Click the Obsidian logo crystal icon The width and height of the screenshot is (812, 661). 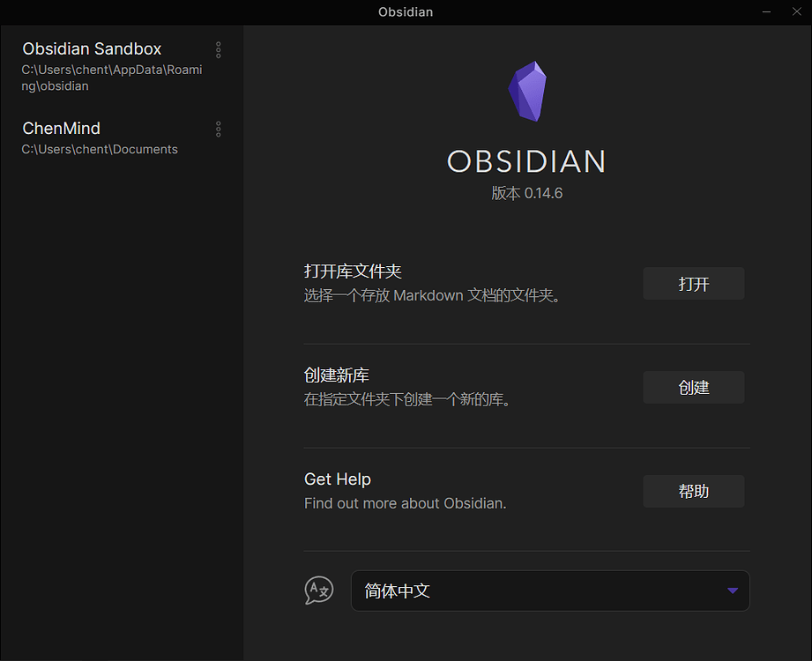coord(527,90)
